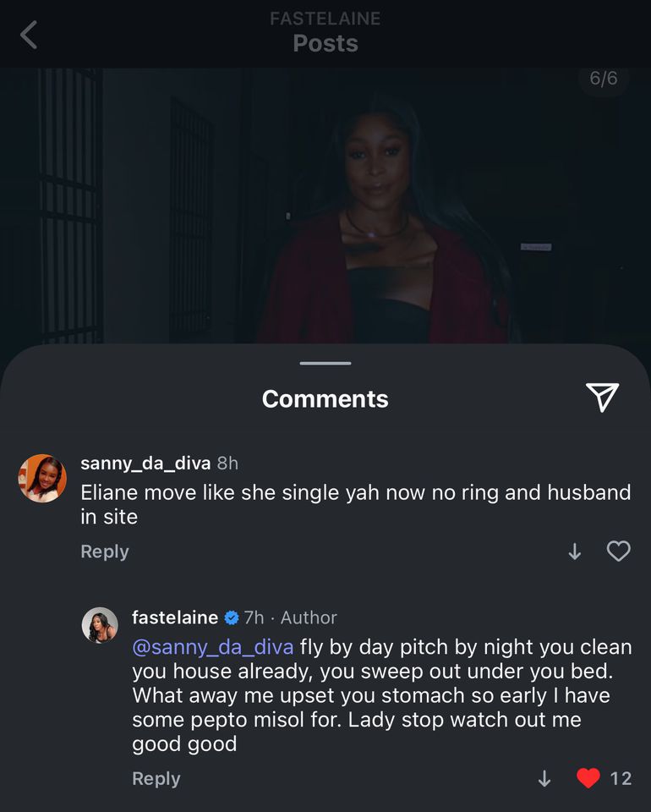The height and width of the screenshot is (812, 651).
Task: Like sanny_da_diva's comment with the heart
Action: [619, 551]
